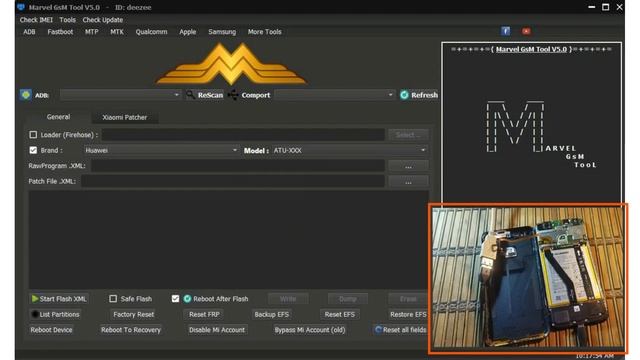The width and height of the screenshot is (640, 360).
Task: Switch to the MTK tab
Action: (117, 31)
